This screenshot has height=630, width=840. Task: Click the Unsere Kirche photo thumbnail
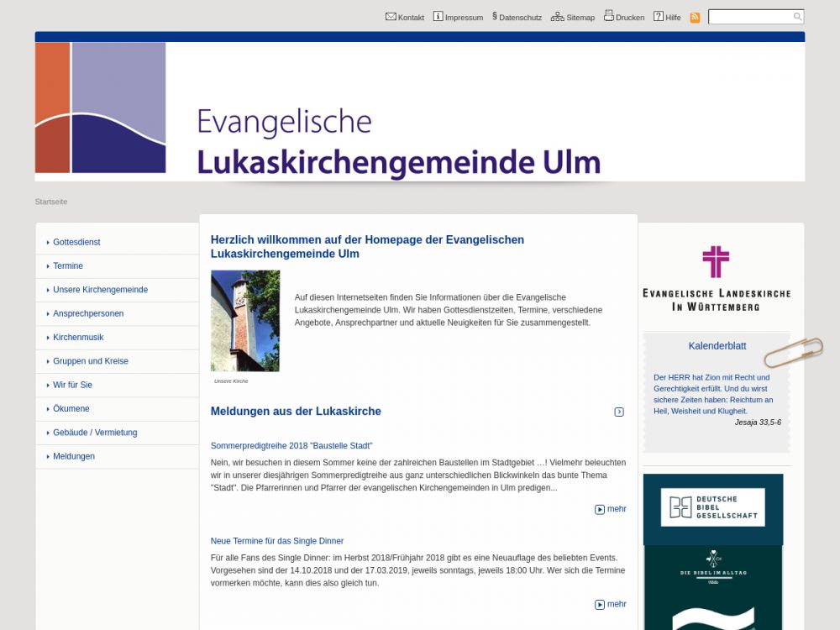click(x=245, y=321)
